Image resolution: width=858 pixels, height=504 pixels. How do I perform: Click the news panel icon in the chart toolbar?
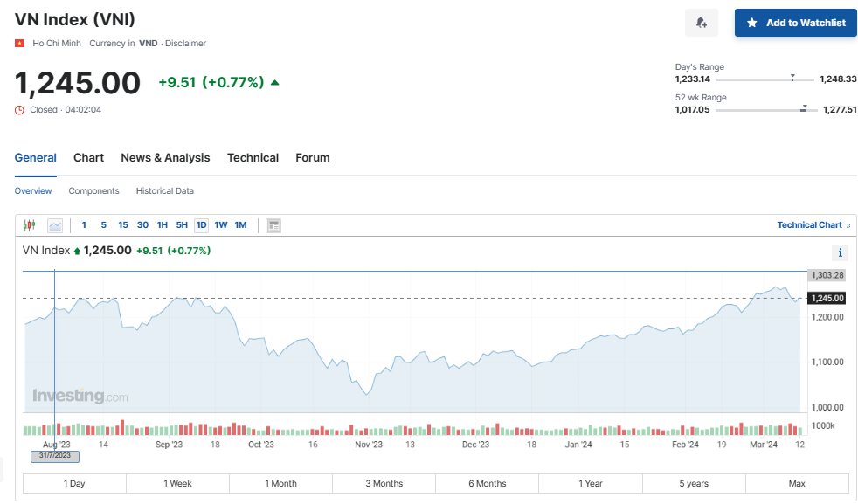point(273,225)
